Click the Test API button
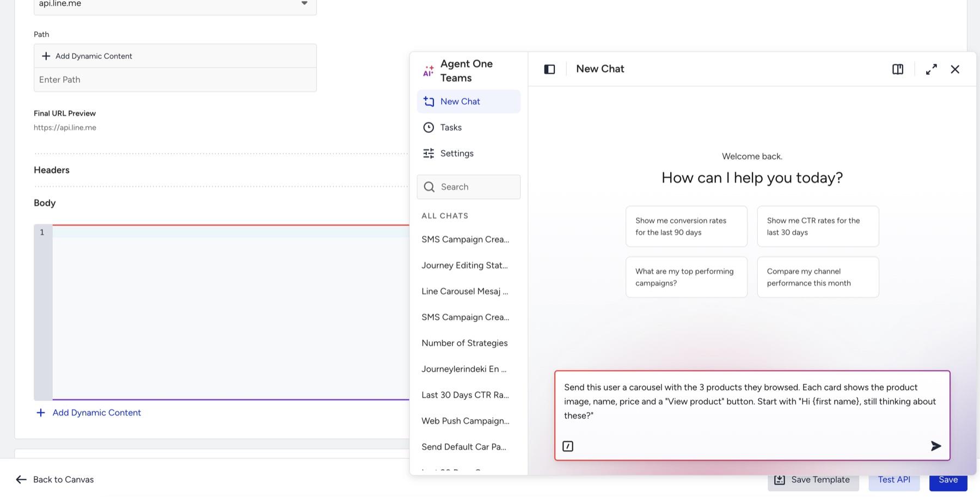 tap(894, 480)
